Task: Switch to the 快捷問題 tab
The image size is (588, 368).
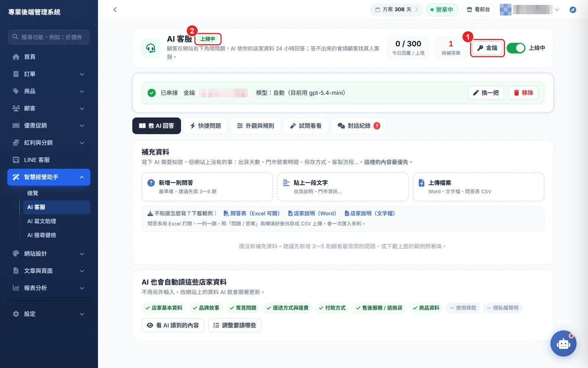Action: click(205, 126)
